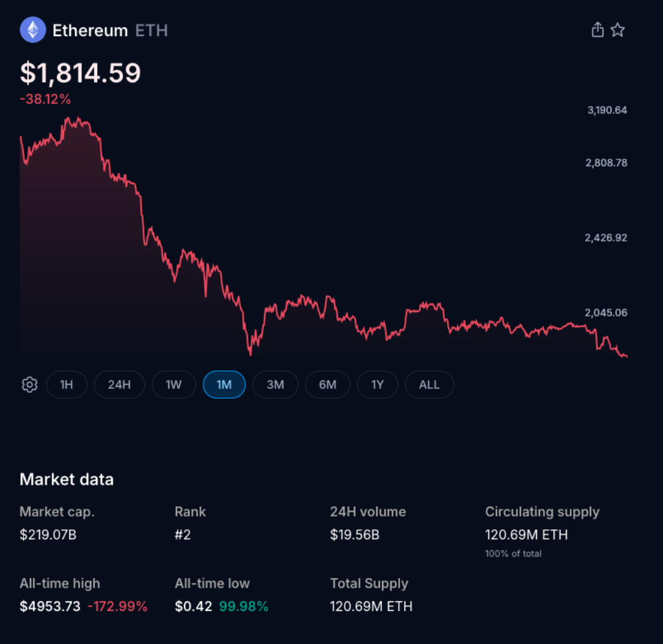Switch to the 24H chart view
The image size is (663, 644).
119,384
